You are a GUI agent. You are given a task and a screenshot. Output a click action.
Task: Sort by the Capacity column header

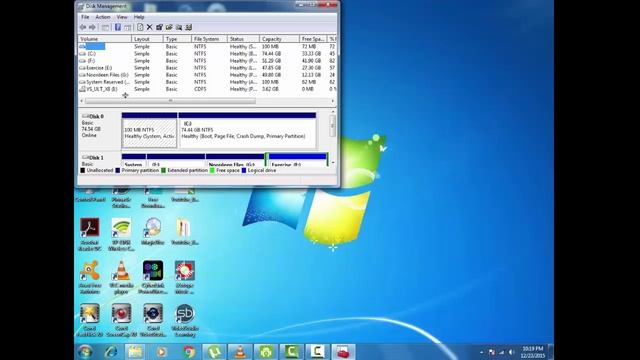[x=279, y=39]
